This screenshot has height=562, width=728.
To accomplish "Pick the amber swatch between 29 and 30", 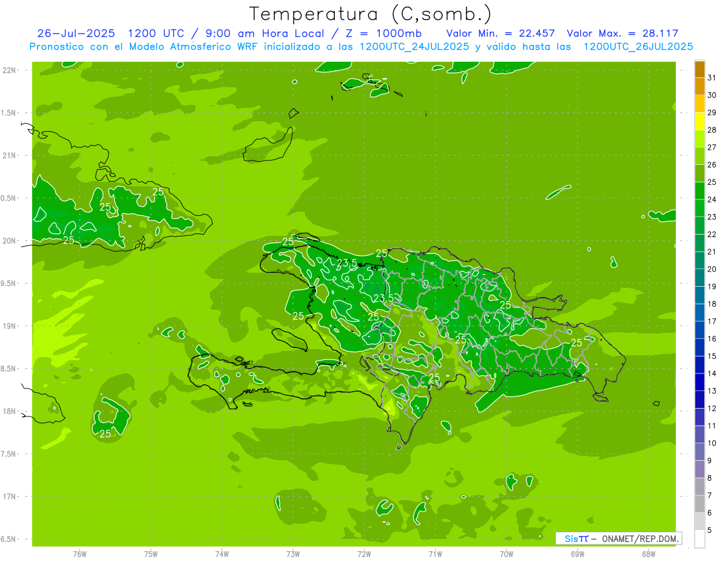I will coord(699,104).
